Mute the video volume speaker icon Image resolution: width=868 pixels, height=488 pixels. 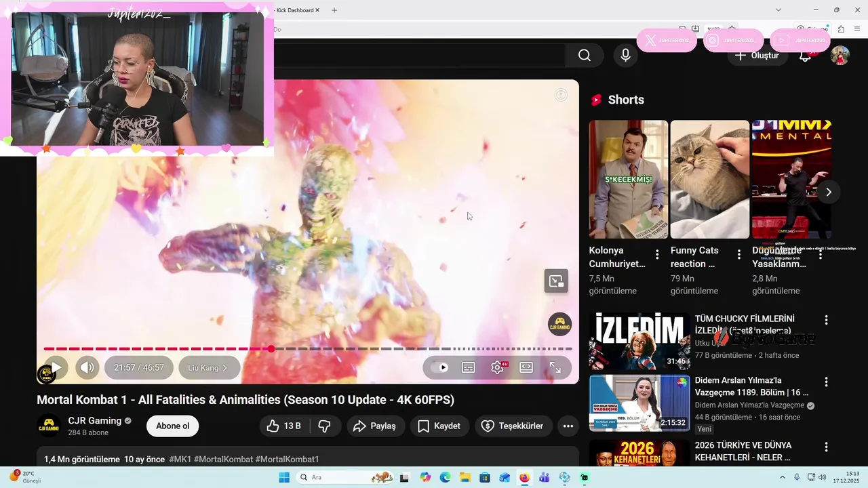[x=87, y=367]
